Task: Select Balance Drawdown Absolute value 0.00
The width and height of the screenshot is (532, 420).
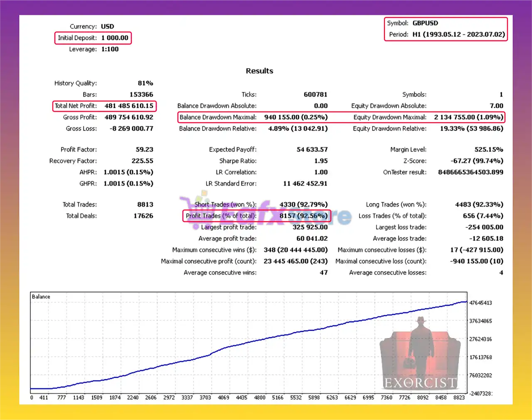Action: click(x=321, y=106)
